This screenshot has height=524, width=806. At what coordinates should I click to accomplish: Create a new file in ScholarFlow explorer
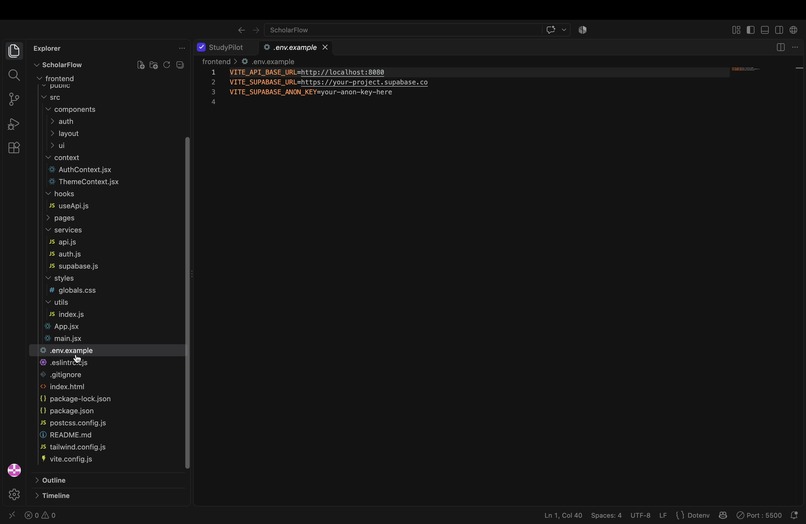140,65
